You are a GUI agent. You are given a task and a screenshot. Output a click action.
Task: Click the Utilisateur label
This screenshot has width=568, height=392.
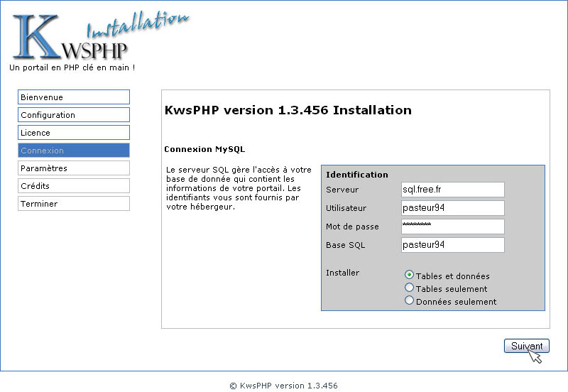(346, 208)
